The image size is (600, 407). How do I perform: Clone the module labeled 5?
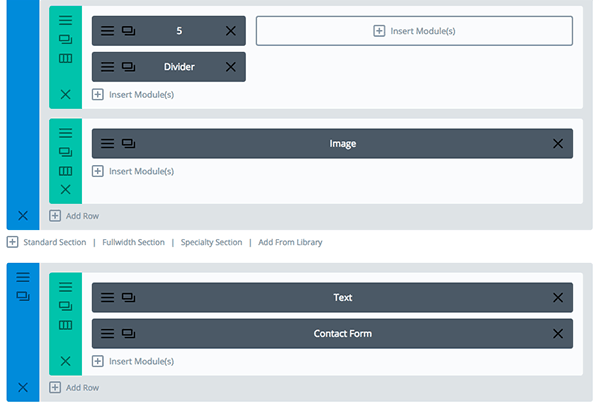click(128, 31)
